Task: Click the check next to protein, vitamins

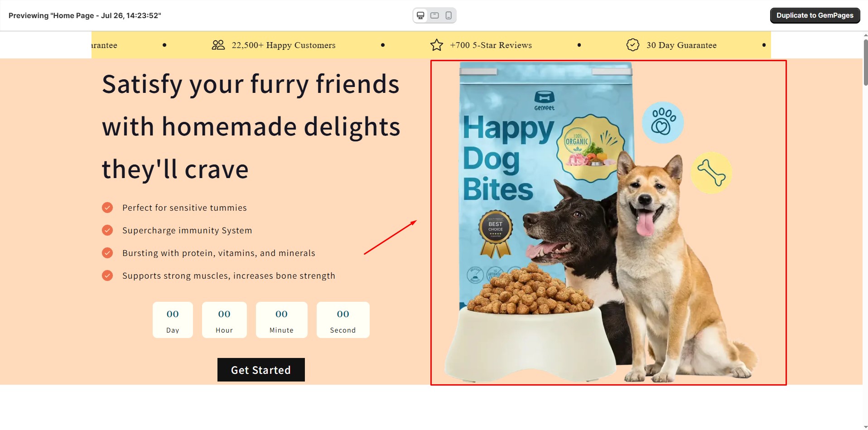Action: pyautogui.click(x=107, y=253)
